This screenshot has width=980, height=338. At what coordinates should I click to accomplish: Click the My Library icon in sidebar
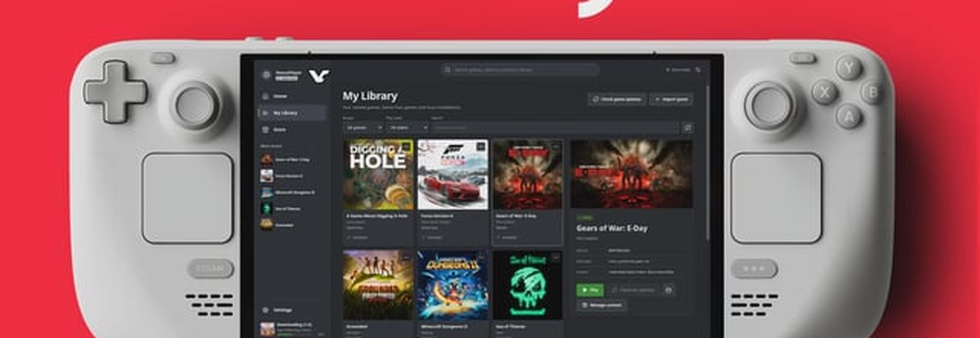coord(265,113)
